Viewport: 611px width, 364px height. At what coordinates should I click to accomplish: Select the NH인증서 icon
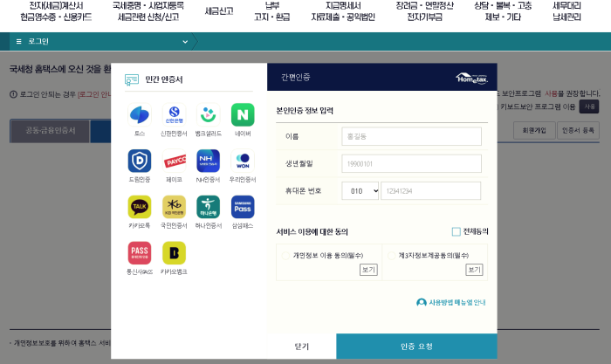(208, 161)
